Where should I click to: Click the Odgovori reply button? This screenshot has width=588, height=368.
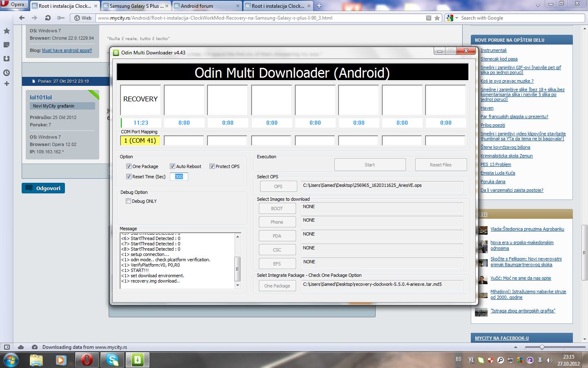point(43,188)
